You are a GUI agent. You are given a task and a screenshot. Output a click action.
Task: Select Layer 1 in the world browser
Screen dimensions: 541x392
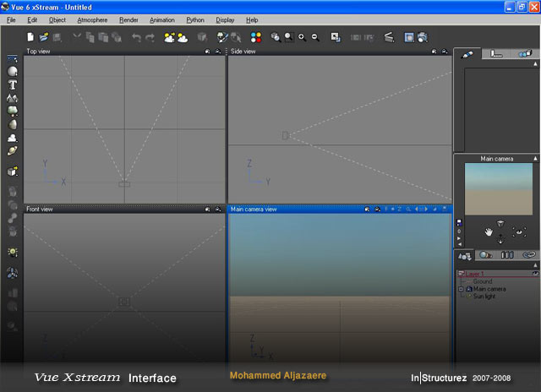click(x=474, y=274)
